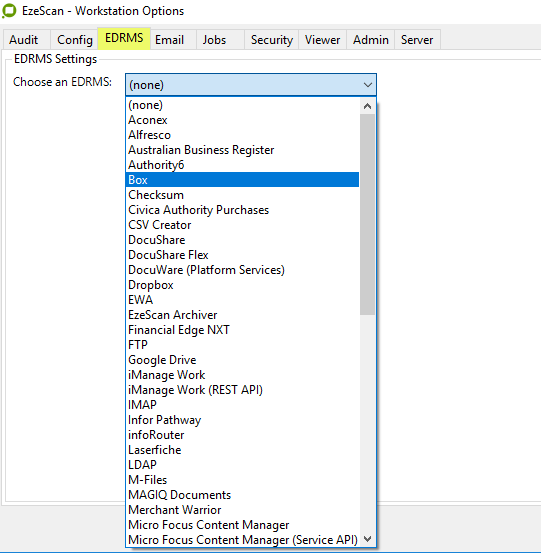The image size is (541, 553).
Task: Click the EzeScan application icon in title bar
Action: tap(9, 11)
